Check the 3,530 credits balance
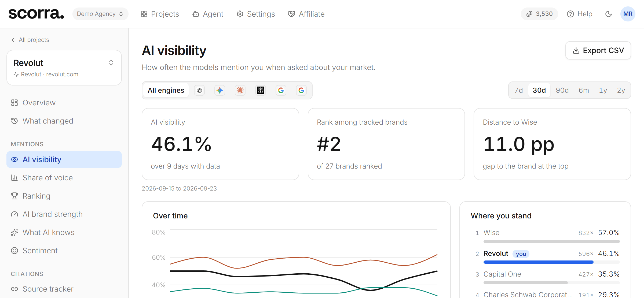Screen dimensions: 644x298 tap(539, 14)
